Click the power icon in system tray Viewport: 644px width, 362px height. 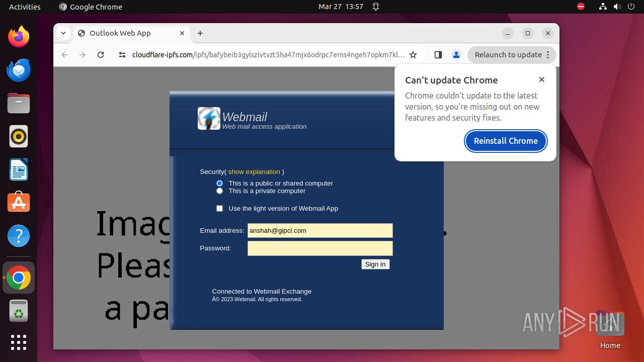[631, 7]
